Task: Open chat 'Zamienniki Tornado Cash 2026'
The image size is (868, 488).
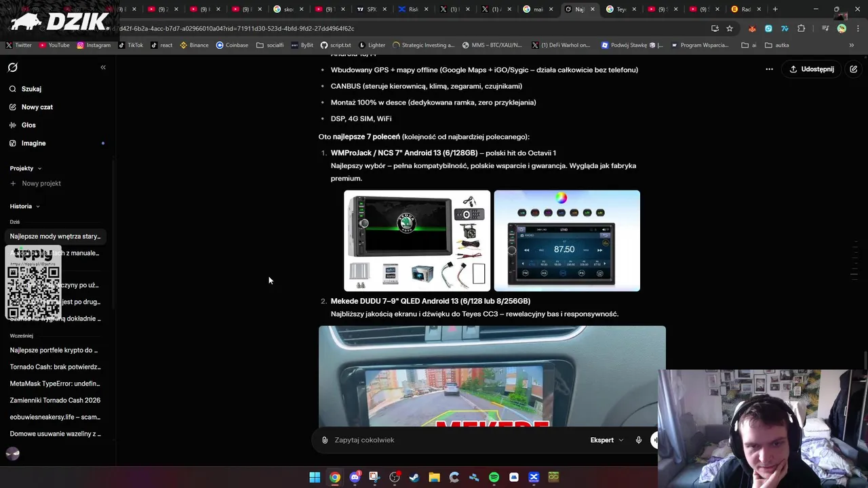Action: point(56,401)
